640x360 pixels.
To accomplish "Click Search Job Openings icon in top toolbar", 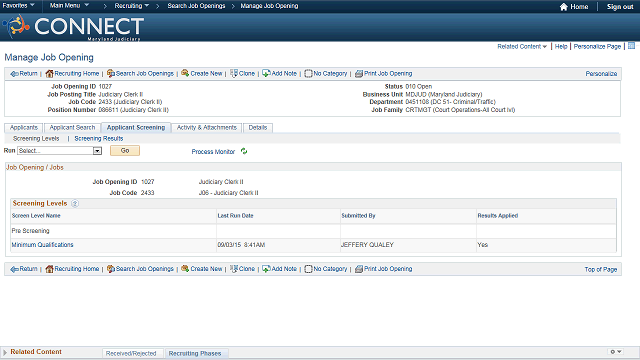I will [x=111, y=73].
